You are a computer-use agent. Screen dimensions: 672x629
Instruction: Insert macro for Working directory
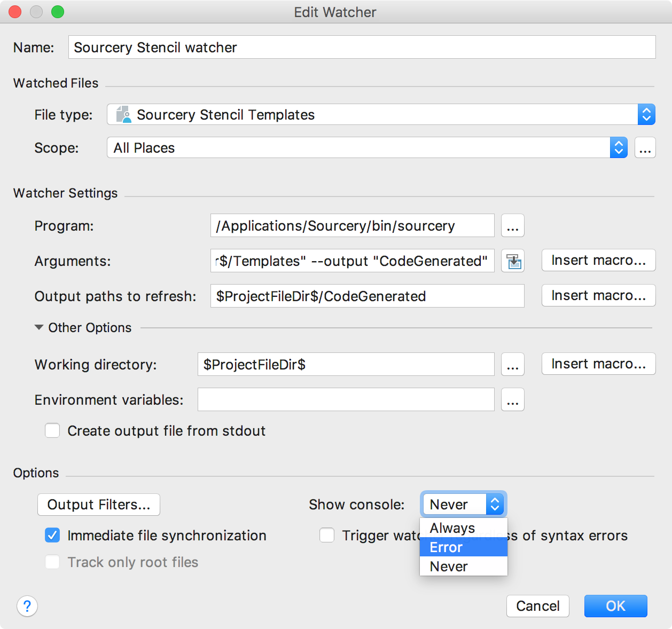598,364
